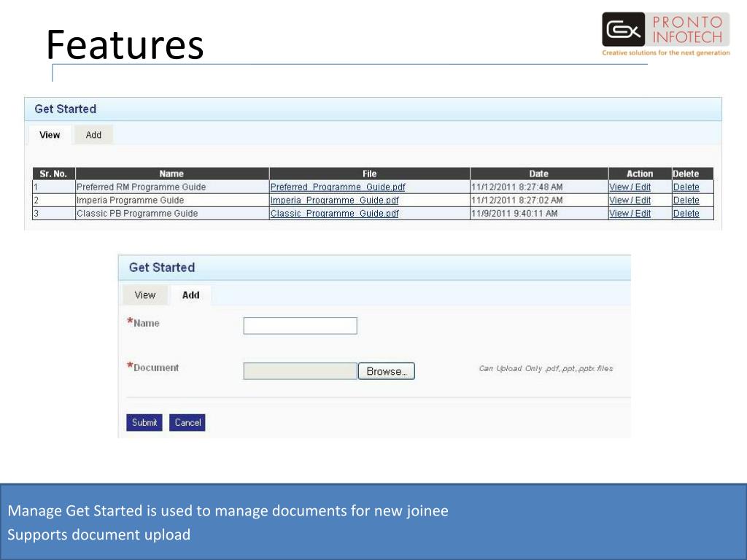Click the Document file path field

pos(300,371)
